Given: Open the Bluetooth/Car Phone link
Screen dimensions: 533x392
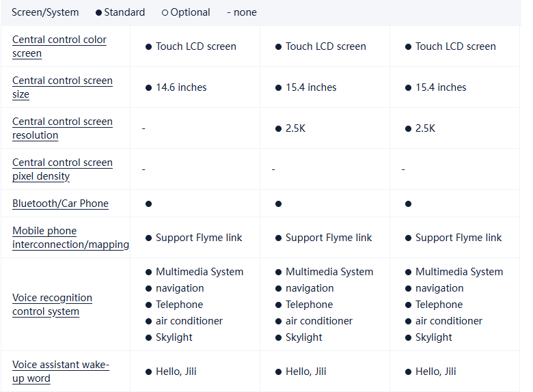Looking at the screenshot, I should (60, 204).
